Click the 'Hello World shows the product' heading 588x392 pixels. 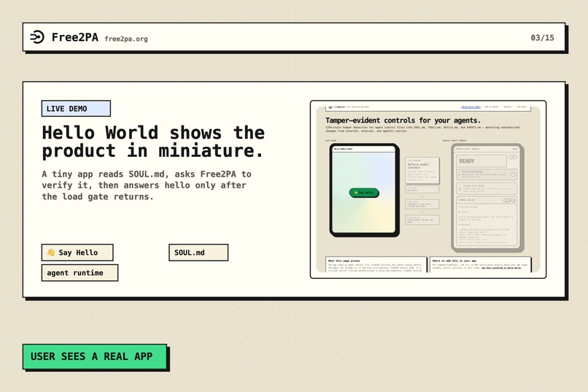[x=153, y=142]
